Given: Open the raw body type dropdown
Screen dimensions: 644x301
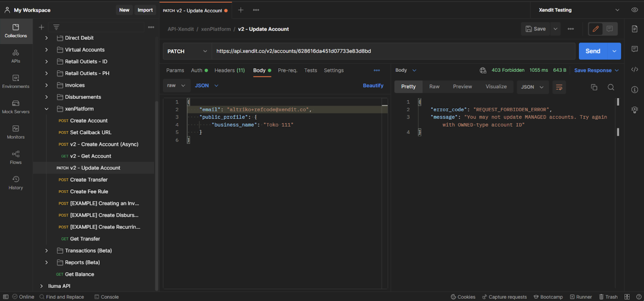Looking at the screenshot, I should coord(176,86).
